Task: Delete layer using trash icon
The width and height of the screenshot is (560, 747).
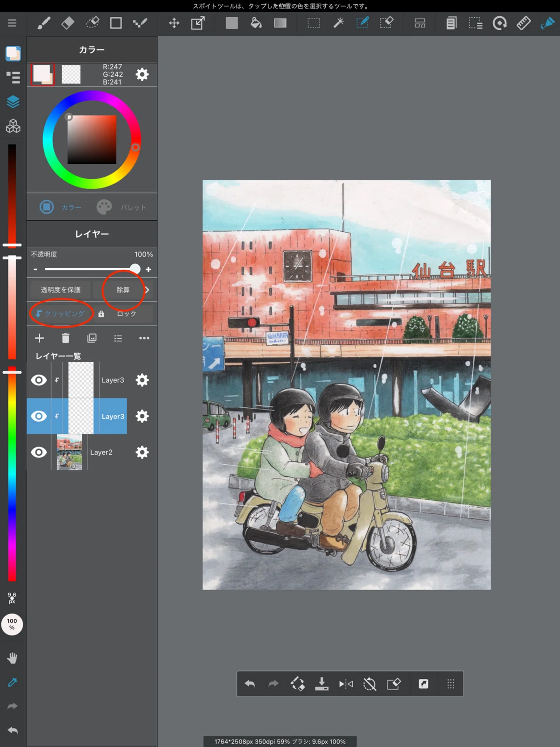Action: (x=66, y=338)
